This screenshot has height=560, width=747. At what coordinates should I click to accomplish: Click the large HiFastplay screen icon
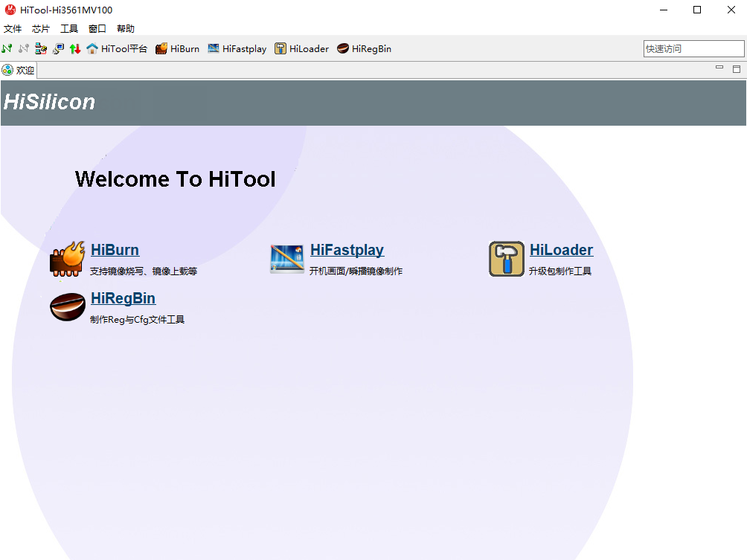[287, 259]
